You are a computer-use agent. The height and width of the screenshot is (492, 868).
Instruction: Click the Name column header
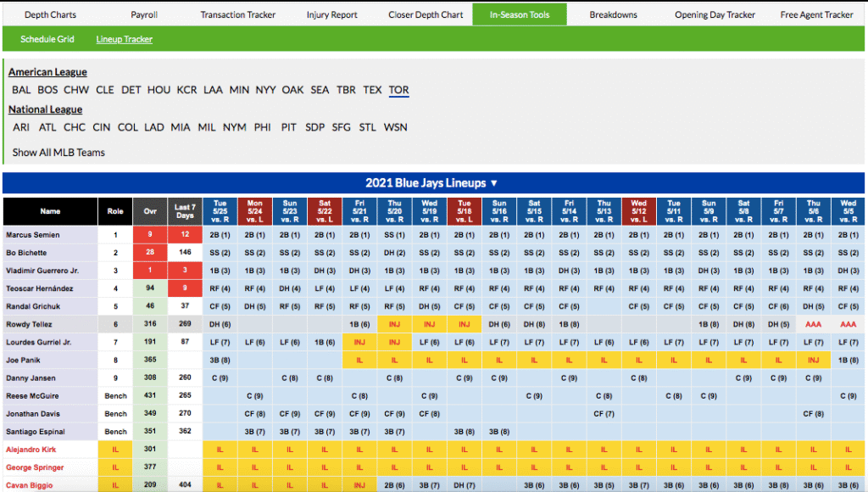(50, 211)
